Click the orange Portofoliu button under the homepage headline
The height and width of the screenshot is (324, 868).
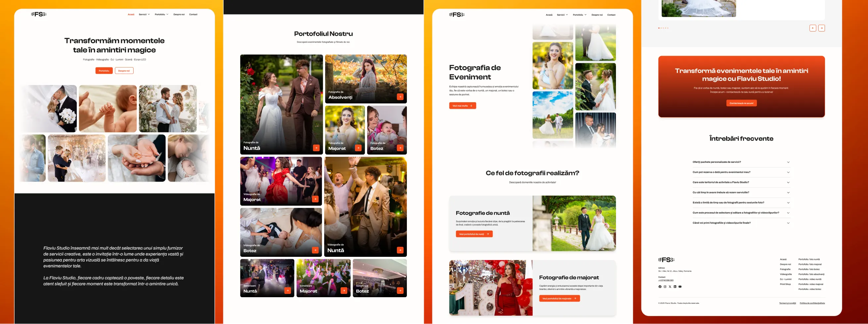tap(104, 71)
